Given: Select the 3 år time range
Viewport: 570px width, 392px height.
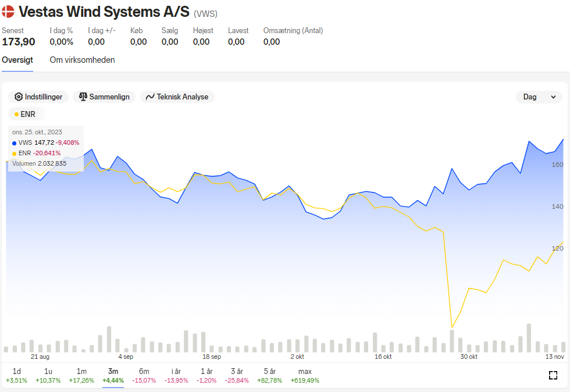Looking at the screenshot, I should (237, 376).
